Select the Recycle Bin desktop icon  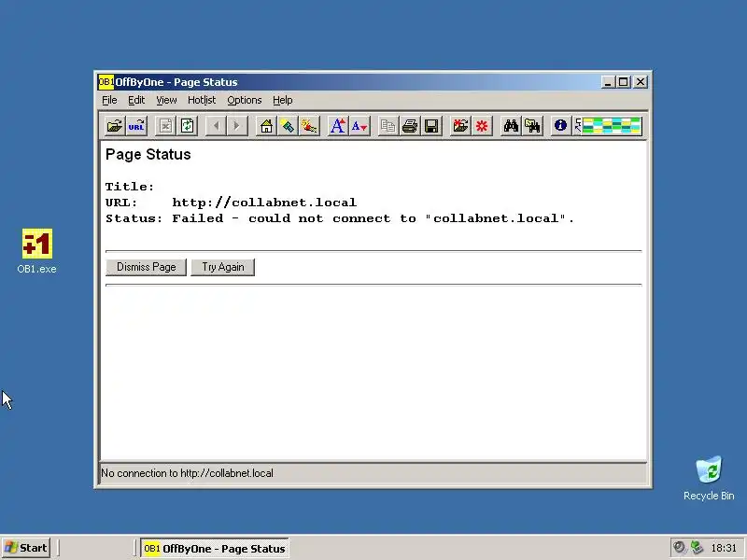(x=709, y=479)
